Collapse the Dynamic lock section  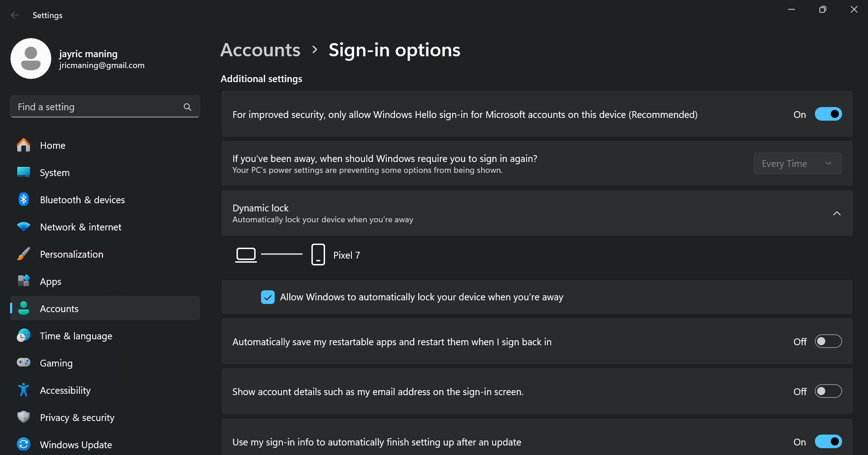point(836,214)
